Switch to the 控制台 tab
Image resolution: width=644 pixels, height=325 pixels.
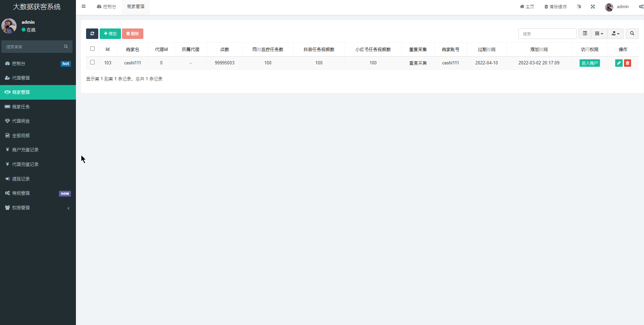pos(106,7)
